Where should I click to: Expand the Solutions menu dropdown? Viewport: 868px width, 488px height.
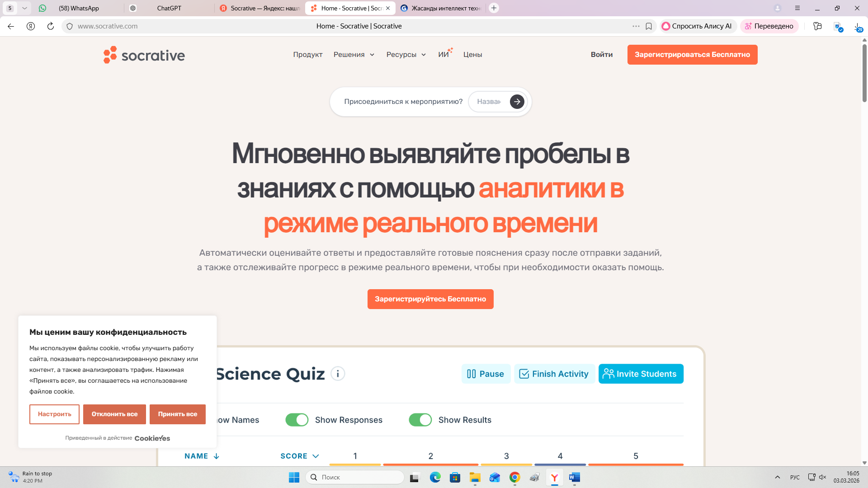(x=354, y=55)
